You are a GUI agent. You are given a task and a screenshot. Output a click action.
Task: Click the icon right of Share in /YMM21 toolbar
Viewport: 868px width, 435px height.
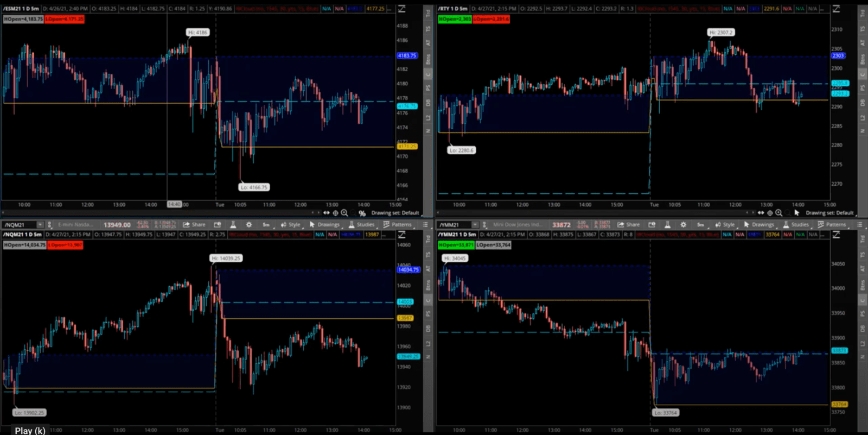coord(652,225)
